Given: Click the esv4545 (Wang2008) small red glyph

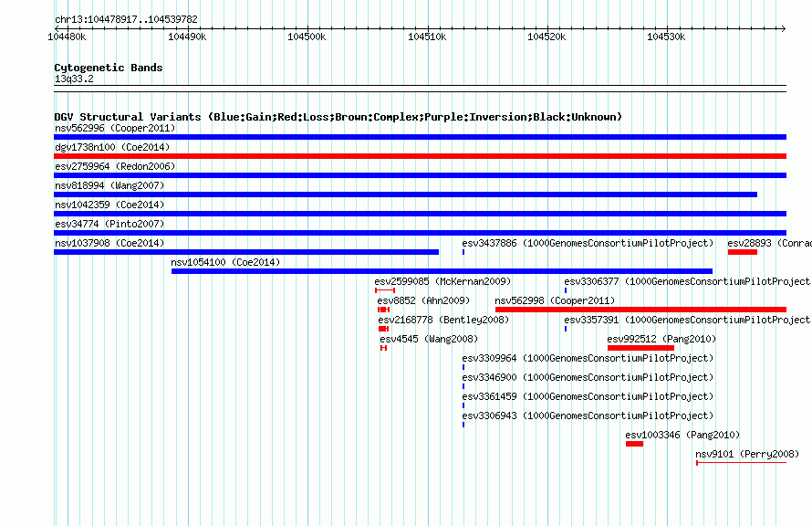Looking at the screenshot, I should tap(384, 348).
